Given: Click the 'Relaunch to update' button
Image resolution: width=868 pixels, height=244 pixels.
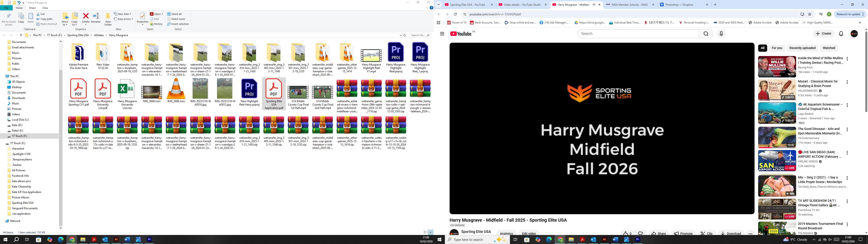Looking at the screenshot, I should click(849, 14).
